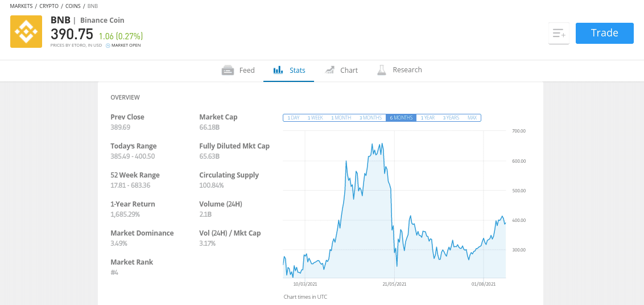The width and height of the screenshot is (644, 305).
Task: Click the BNB breadcrumb label
Action: (92, 6)
